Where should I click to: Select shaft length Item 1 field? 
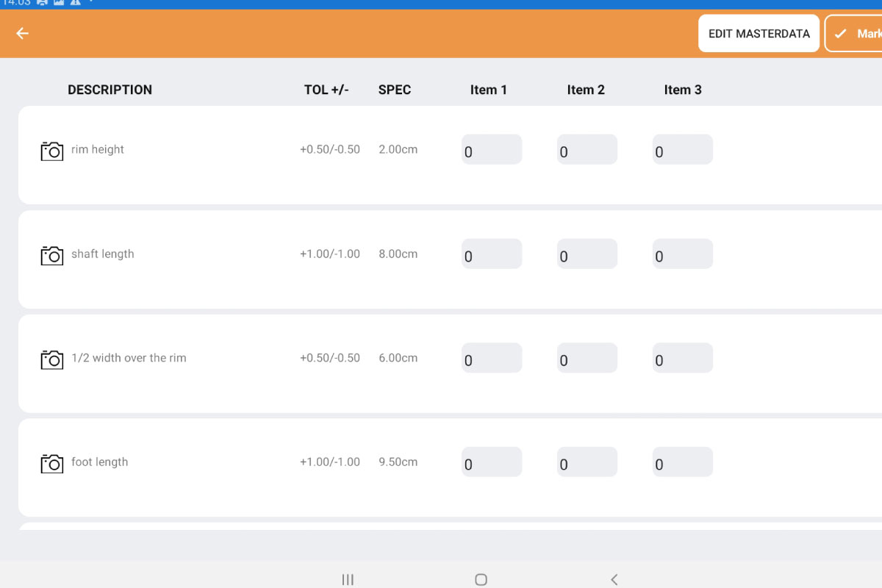click(x=492, y=254)
